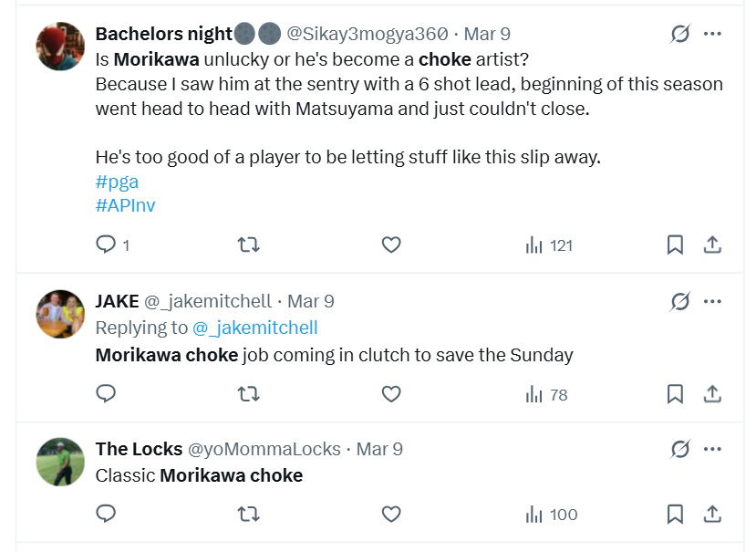Viewport: 756px width, 552px height.
Task: Open reply icon on The Locks' tweet
Action: tap(105, 514)
